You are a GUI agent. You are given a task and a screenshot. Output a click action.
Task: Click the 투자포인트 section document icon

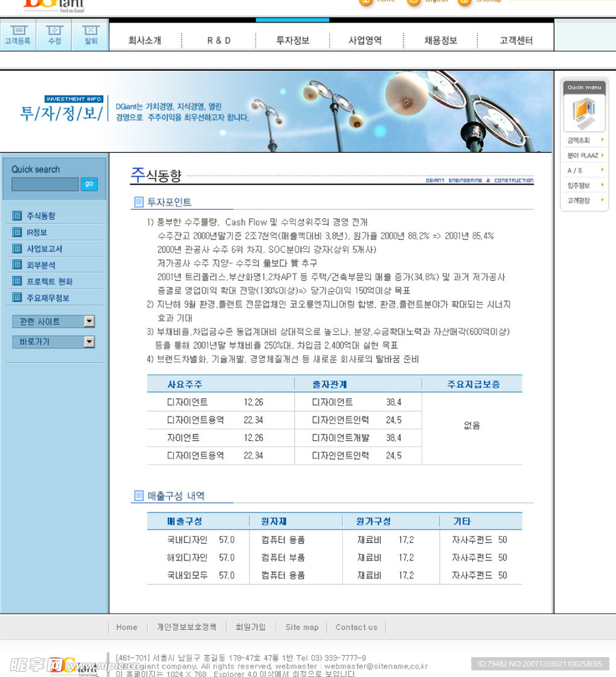point(139,202)
